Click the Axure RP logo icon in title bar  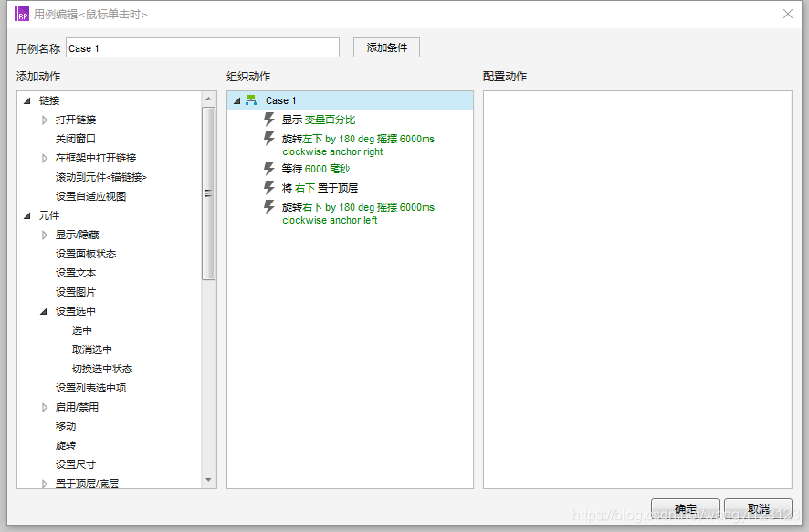pyautogui.click(x=22, y=14)
